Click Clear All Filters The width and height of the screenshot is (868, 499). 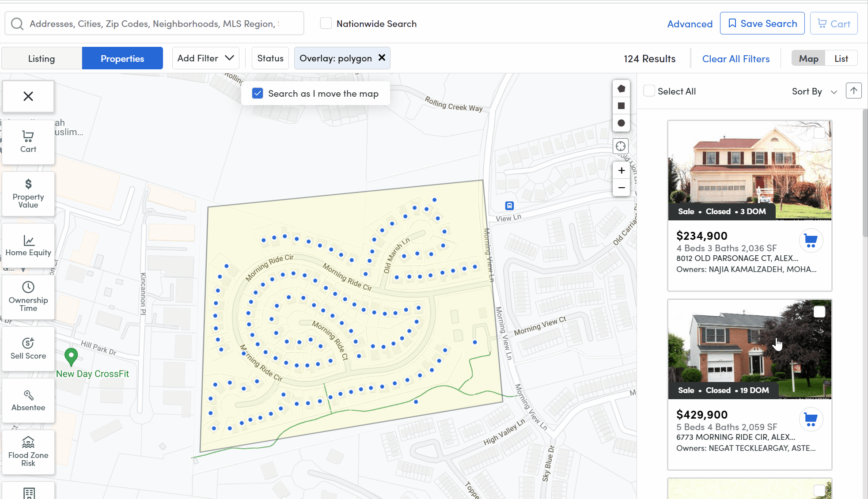[x=735, y=59]
